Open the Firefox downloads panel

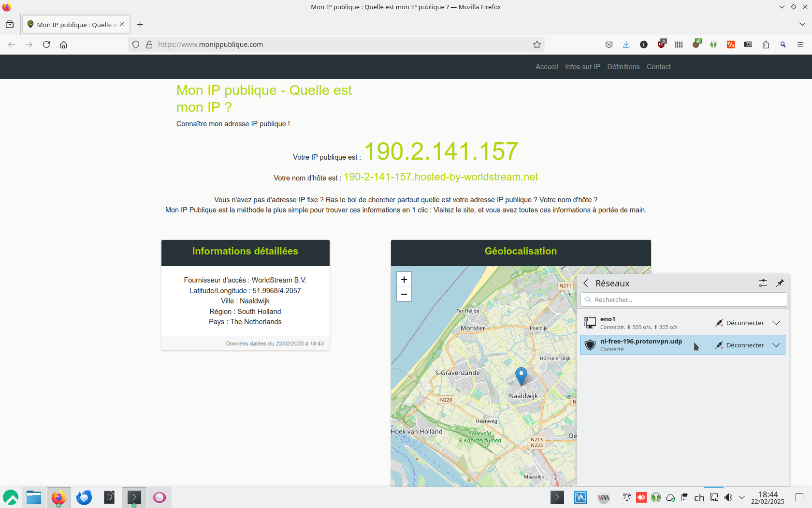pos(626,45)
